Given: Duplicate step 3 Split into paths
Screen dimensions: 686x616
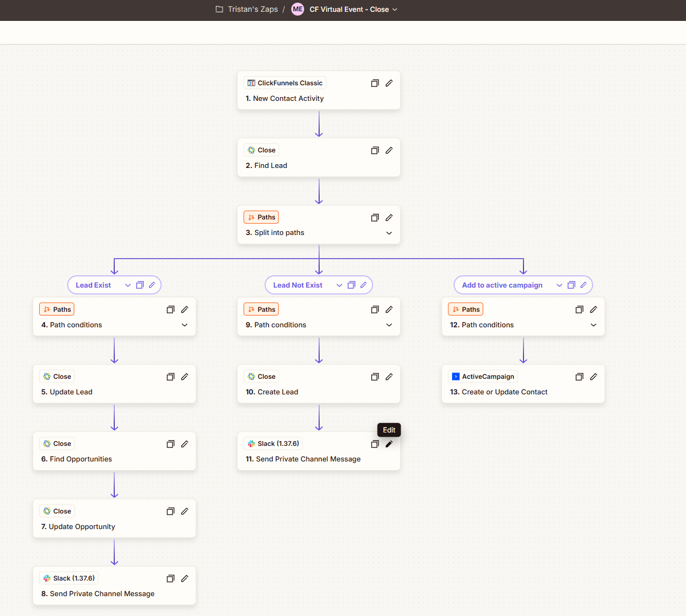Looking at the screenshot, I should coord(375,217).
